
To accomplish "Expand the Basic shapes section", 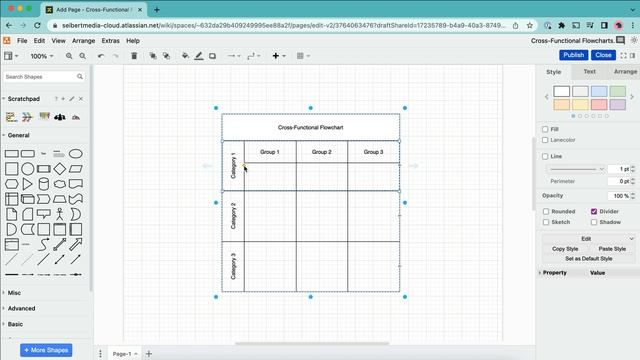I will click(15, 324).
